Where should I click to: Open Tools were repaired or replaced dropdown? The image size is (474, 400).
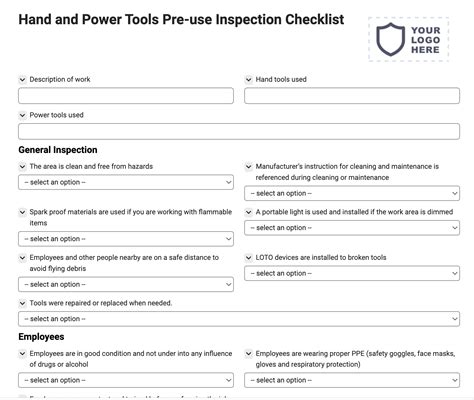click(239, 319)
